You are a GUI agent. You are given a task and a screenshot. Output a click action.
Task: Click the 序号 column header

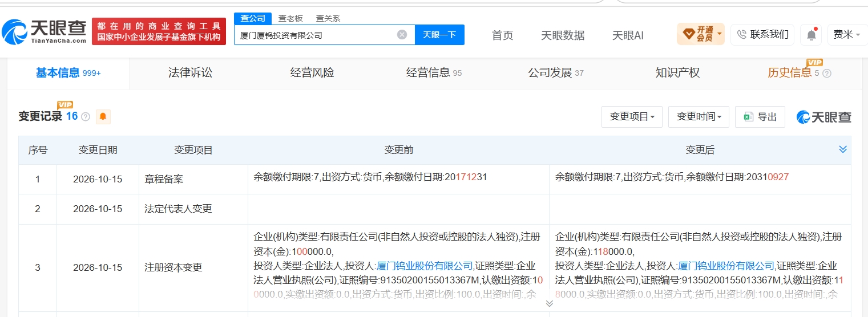tap(38, 151)
